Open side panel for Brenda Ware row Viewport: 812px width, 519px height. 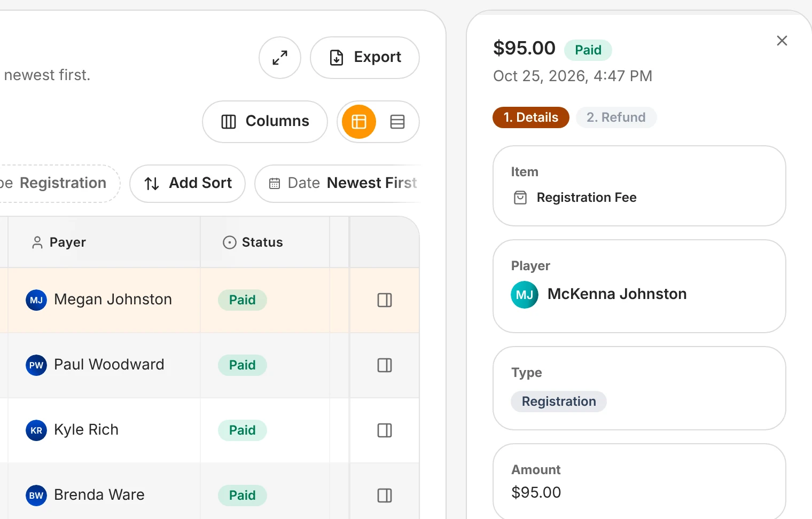pyautogui.click(x=385, y=496)
